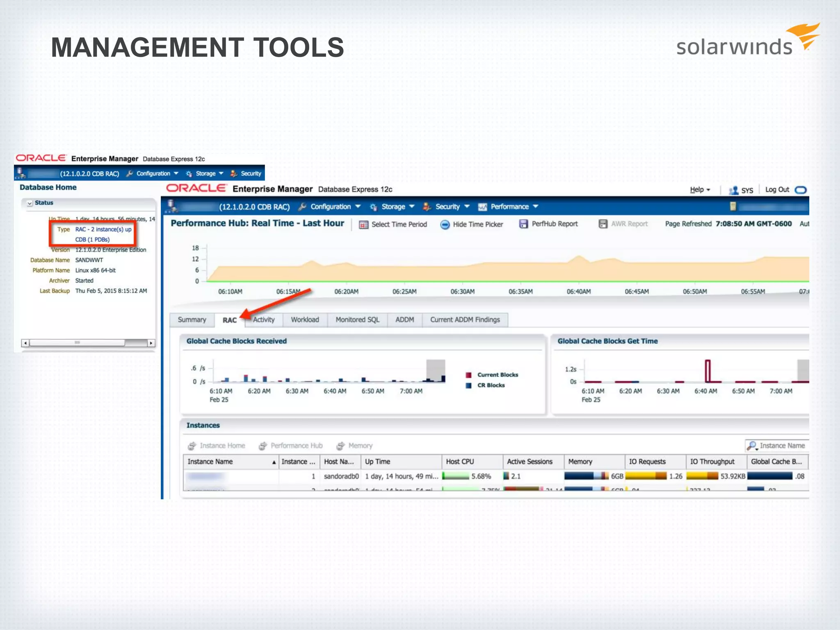Click the search magnifier icon in Instances

[x=752, y=445]
